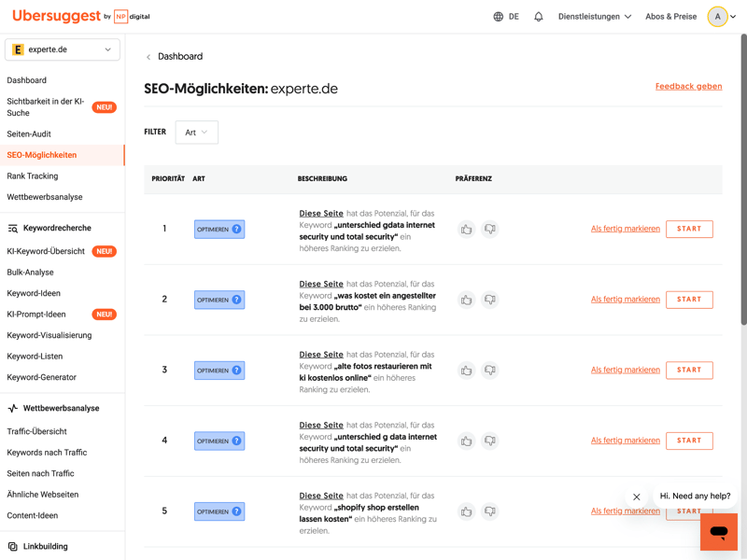Open the Art filter dropdown
This screenshot has width=747, height=560.
(x=196, y=133)
